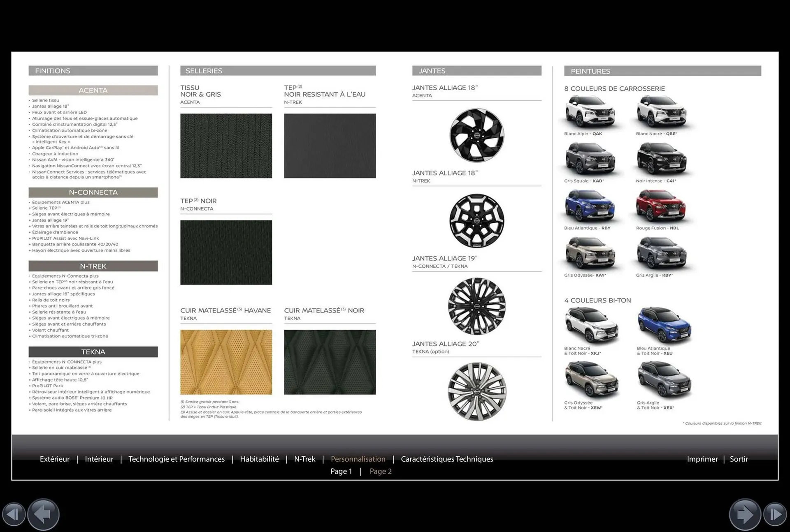The width and height of the screenshot is (790, 532).
Task: Jump to first page with leftmost skip icon
Action: click(14, 514)
